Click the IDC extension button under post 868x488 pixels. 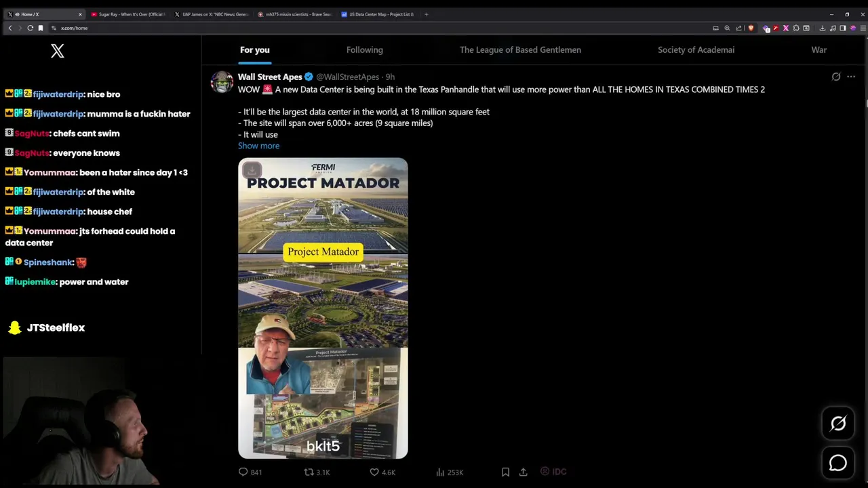click(x=553, y=471)
